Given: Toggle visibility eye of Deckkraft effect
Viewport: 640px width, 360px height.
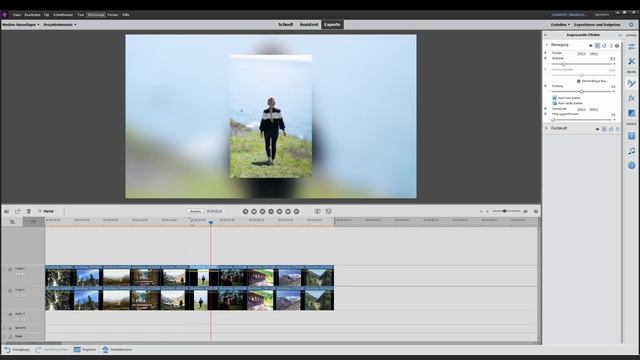Looking at the screenshot, I should pos(598,129).
